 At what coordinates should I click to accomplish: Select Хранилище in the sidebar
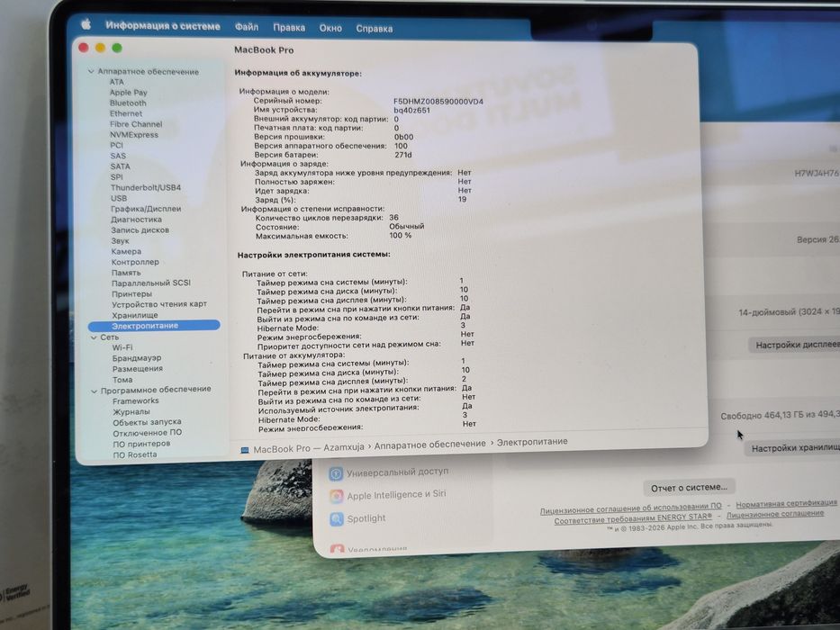(x=134, y=315)
